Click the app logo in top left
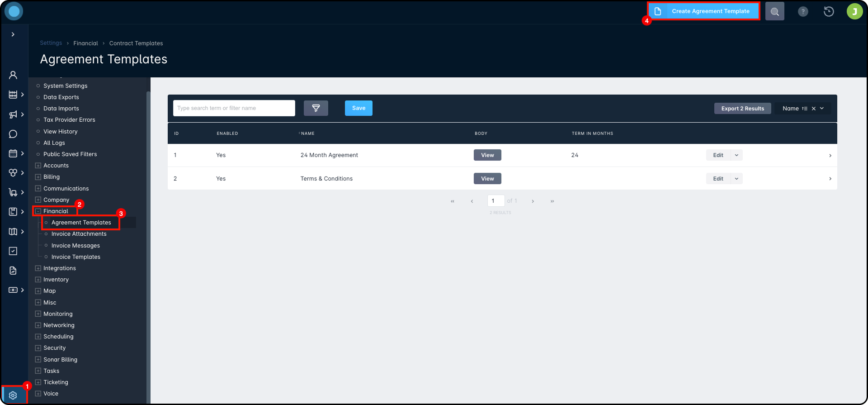Image resolution: width=868 pixels, height=405 pixels. pos(14,11)
